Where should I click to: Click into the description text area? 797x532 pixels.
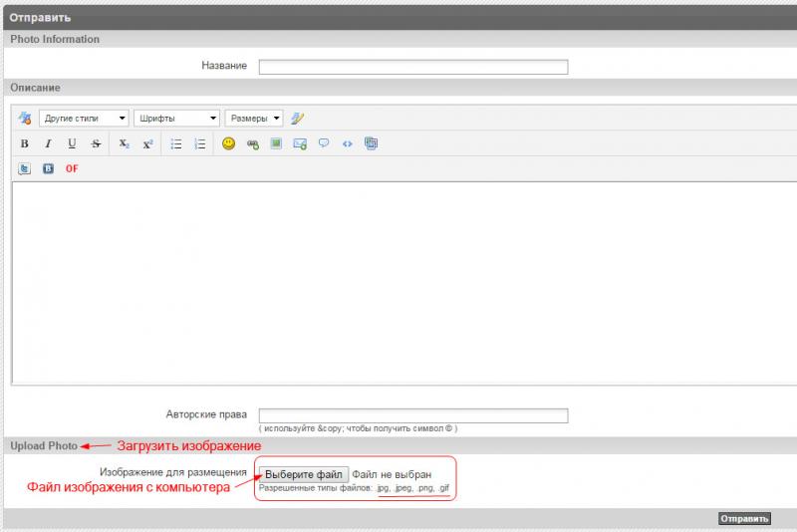click(404, 283)
